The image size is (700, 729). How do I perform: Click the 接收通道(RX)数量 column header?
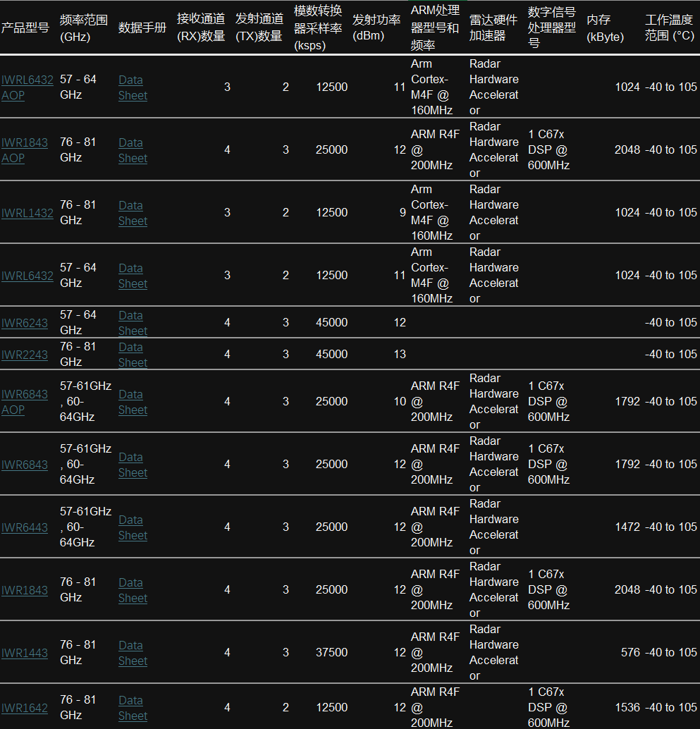pos(201,27)
